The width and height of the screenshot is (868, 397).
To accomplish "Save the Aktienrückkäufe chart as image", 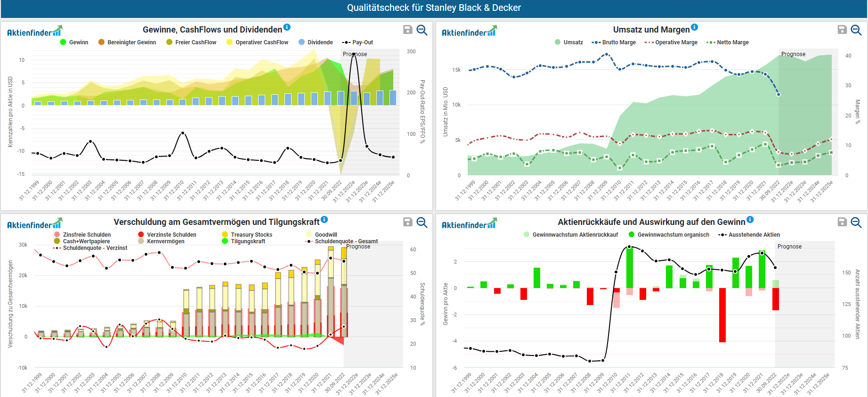I will click(842, 222).
